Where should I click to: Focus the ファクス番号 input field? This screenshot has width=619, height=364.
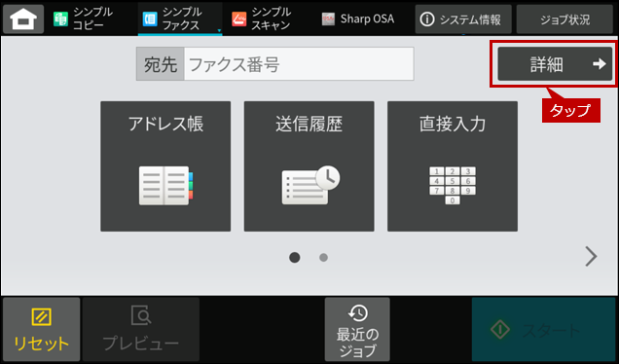[299, 64]
